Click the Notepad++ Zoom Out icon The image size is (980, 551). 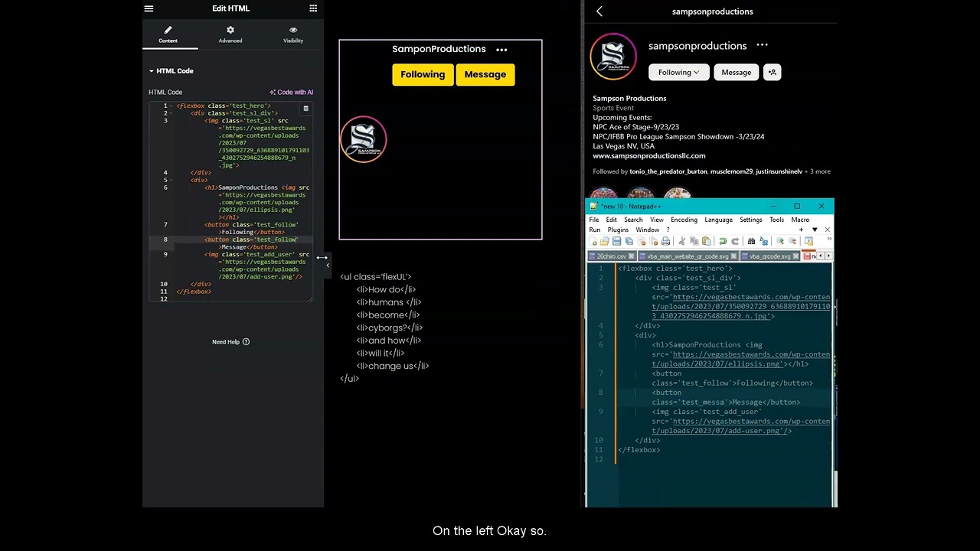coord(792,241)
